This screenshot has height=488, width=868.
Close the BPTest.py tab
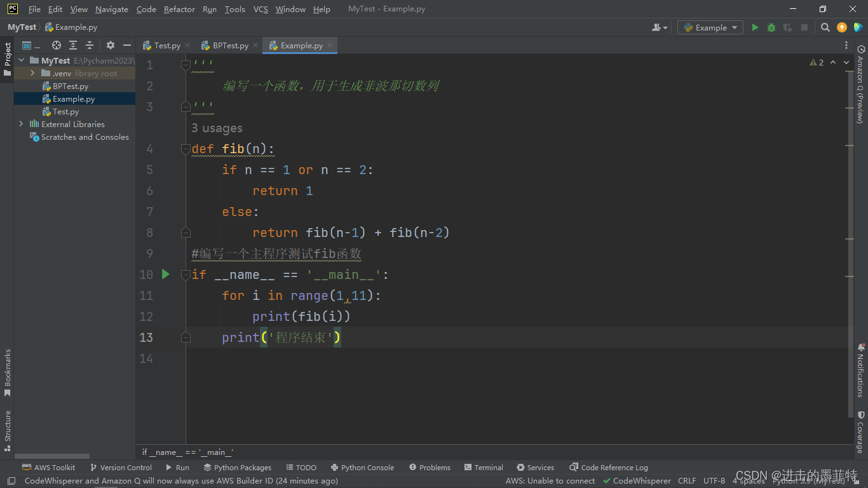[255, 46]
